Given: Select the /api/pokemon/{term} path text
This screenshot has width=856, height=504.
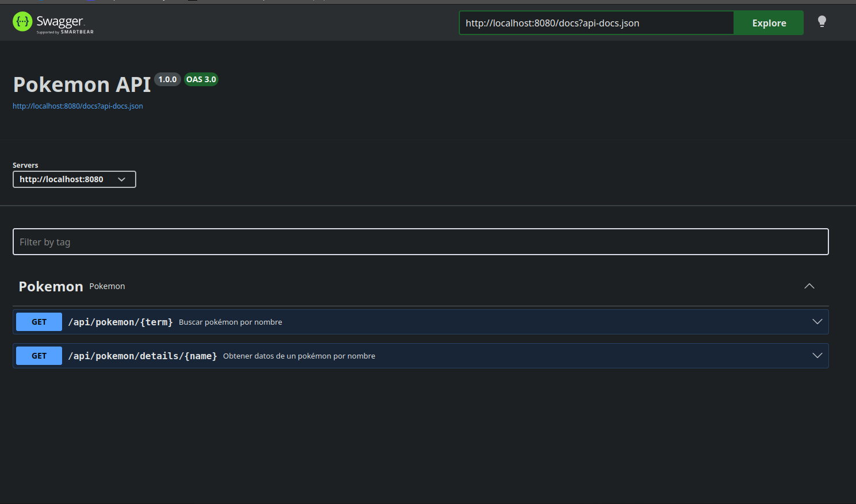Looking at the screenshot, I should pos(120,322).
